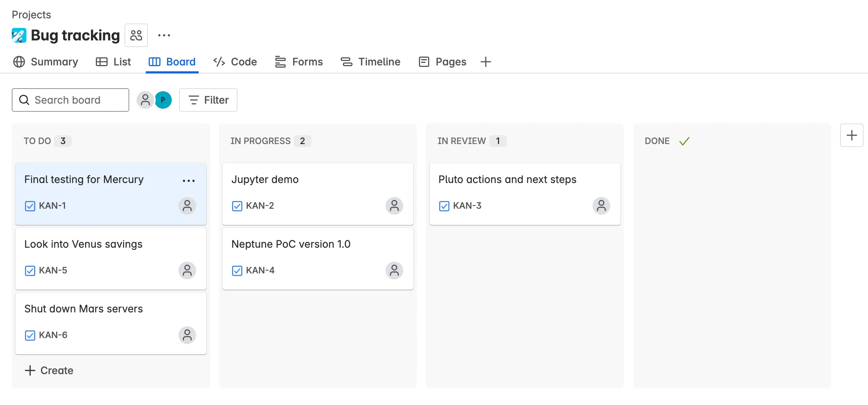The image size is (868, 405).
Task: Change the assignee on KAN-3
Action: [x=601, y=206]
